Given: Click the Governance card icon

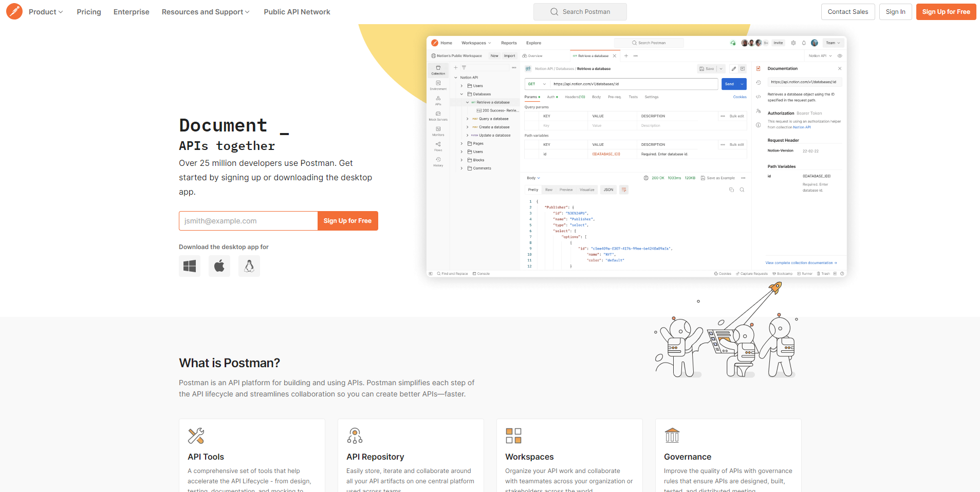Looking at the screenshot, I should (x=672, y=436).
